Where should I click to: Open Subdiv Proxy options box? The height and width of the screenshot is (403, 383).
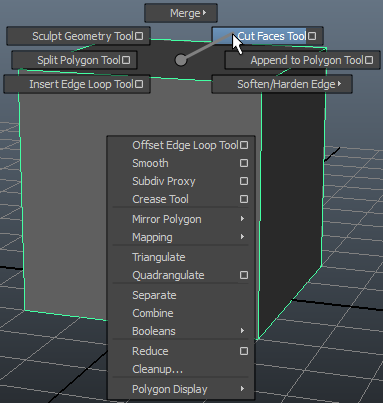pyautogui.click(x=244, y=181)
